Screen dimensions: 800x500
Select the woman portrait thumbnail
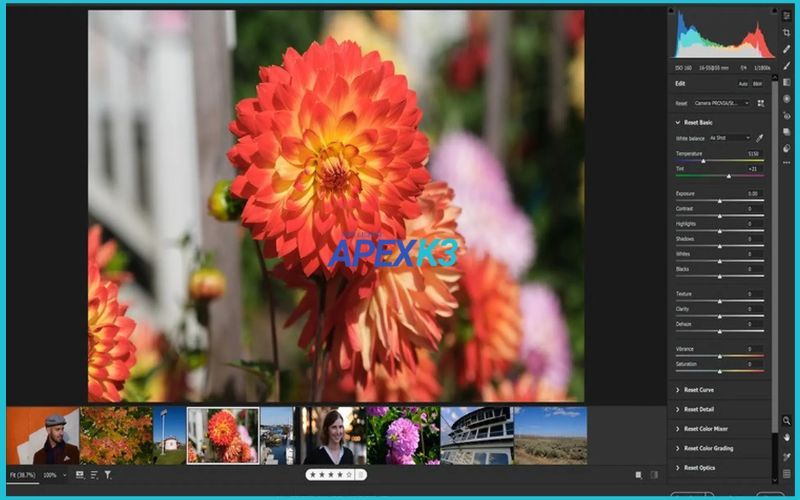(329, 435)
